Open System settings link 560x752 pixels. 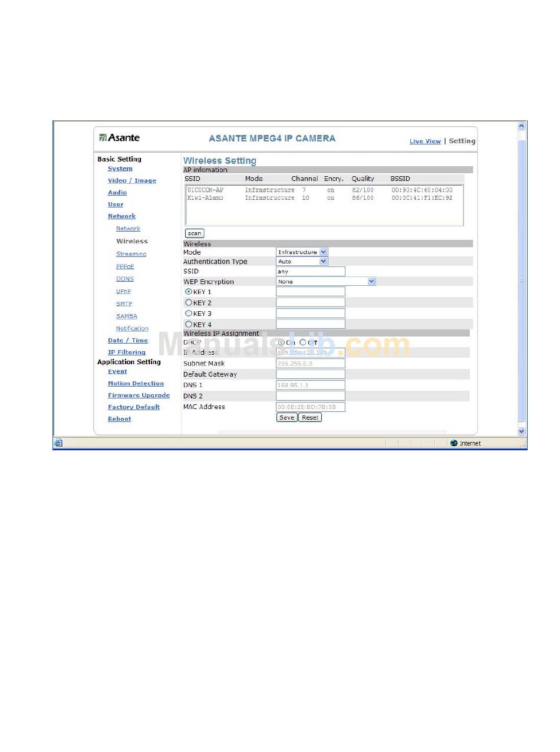120,169
